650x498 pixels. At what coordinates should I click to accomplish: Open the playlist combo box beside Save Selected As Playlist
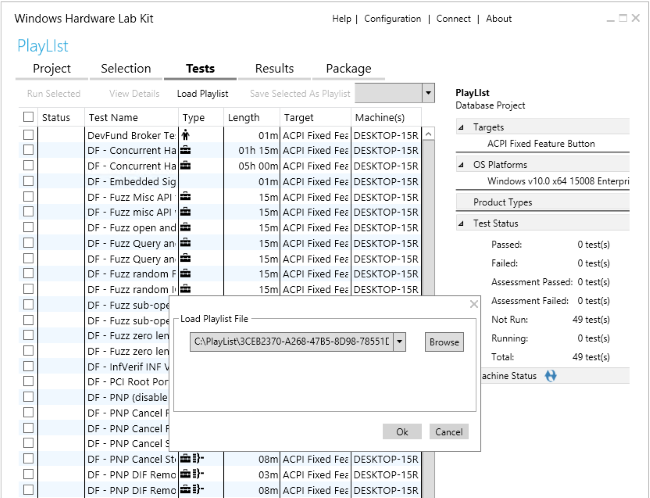395,93
